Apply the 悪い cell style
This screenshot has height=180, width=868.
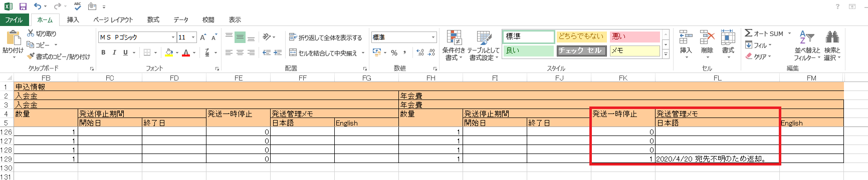coord(634,36)
